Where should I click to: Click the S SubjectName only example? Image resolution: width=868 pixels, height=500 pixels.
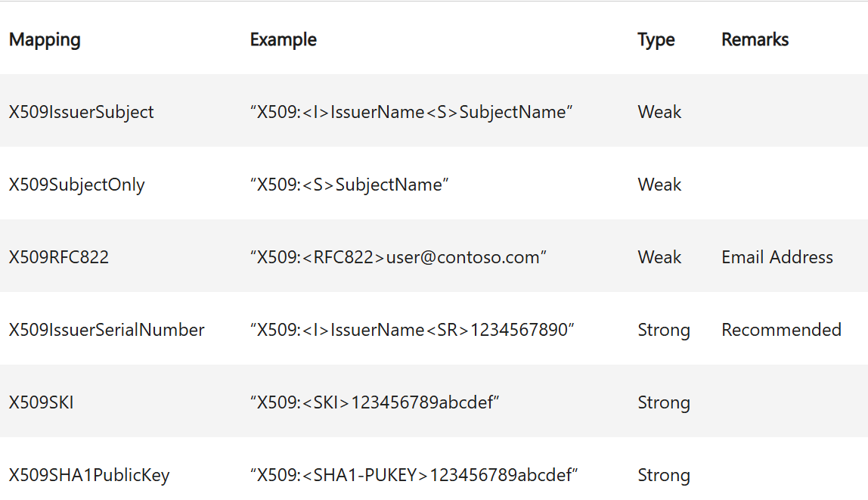(349, 185)
